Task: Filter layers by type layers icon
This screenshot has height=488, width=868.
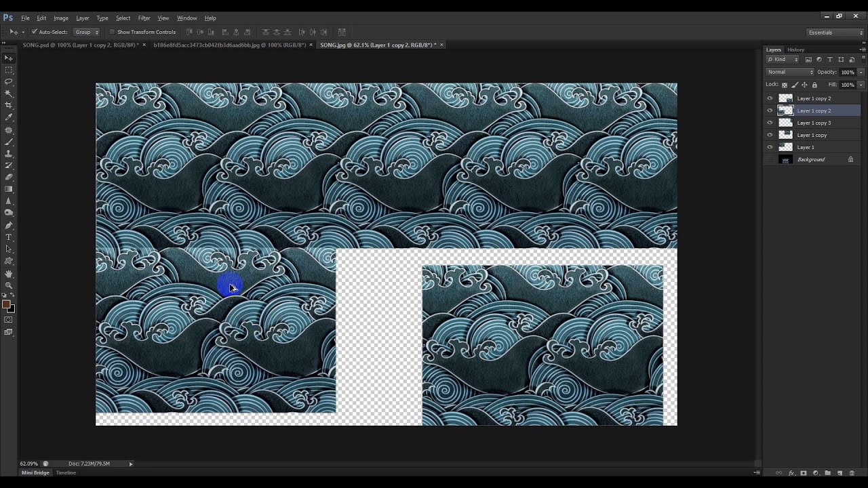Action: [x=830, y=59]
